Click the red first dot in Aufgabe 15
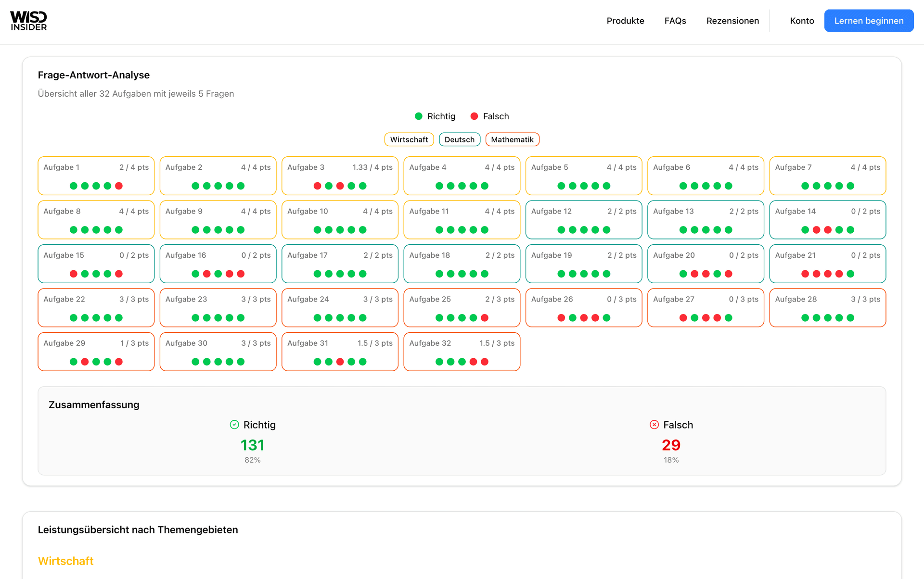This screenshot has width=924, height=579. (74, 274)
